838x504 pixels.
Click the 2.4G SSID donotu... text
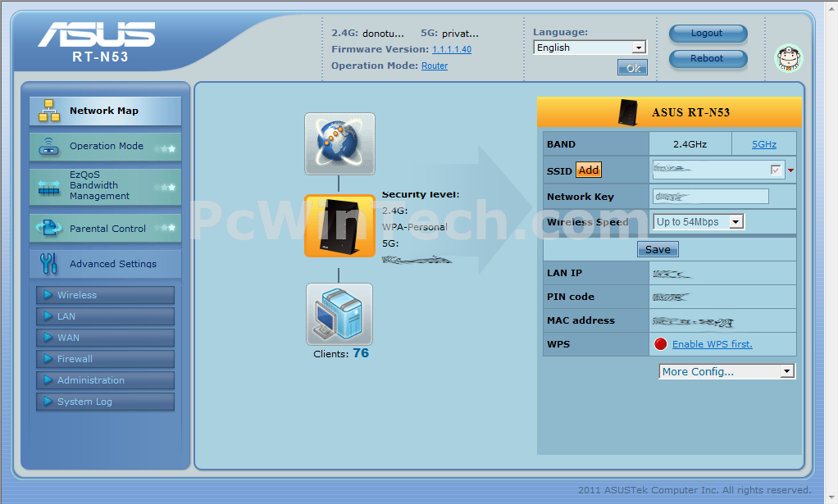click(x=383, y=34)
